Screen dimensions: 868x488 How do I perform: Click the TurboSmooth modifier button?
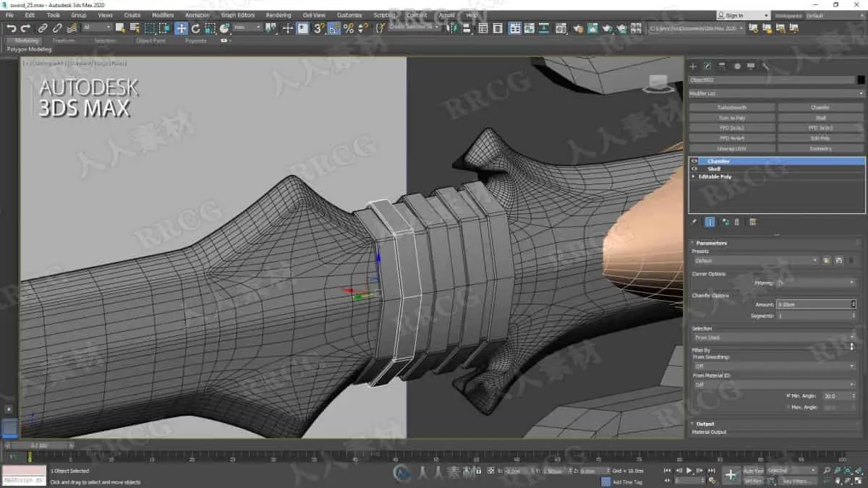[732, 107]
